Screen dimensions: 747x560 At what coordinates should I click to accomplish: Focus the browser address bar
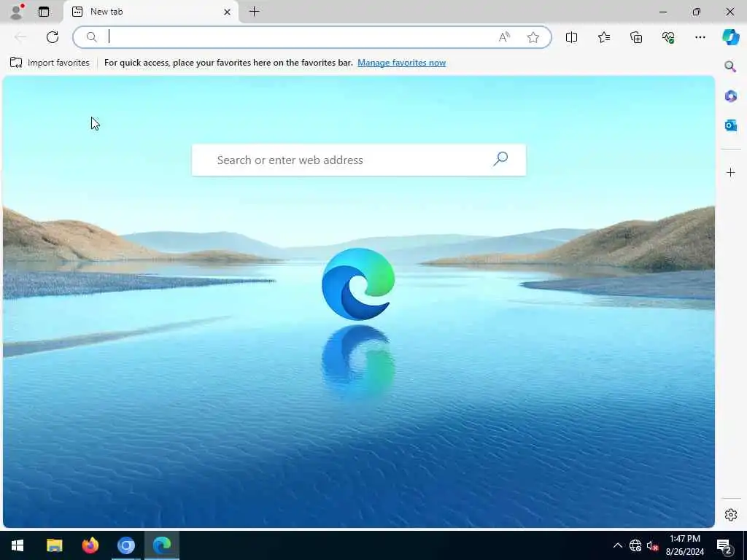coord(312,37)
